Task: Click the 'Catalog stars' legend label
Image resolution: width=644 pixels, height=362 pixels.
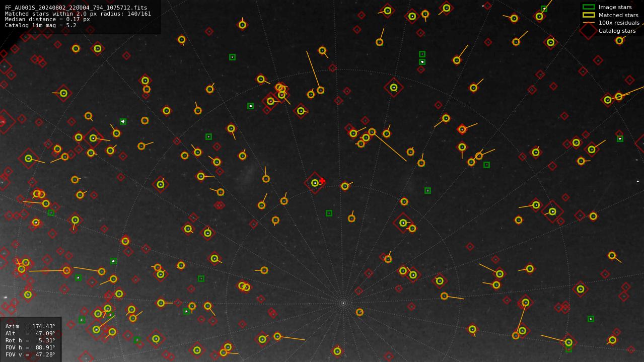Action: click(x=617, y=31)
